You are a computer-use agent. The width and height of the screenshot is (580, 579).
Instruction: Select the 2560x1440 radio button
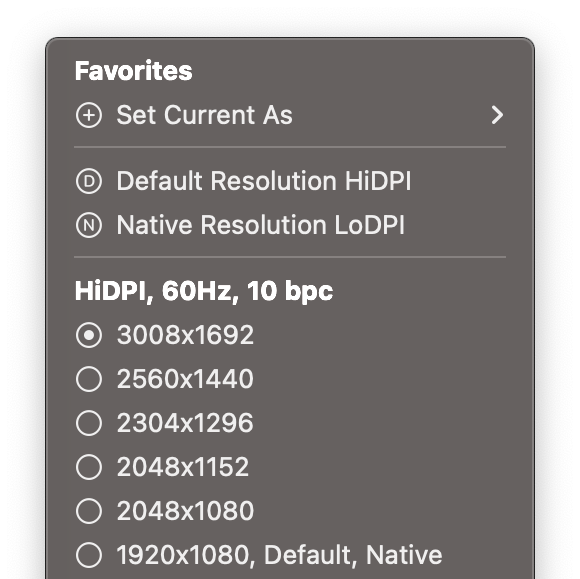89,379
